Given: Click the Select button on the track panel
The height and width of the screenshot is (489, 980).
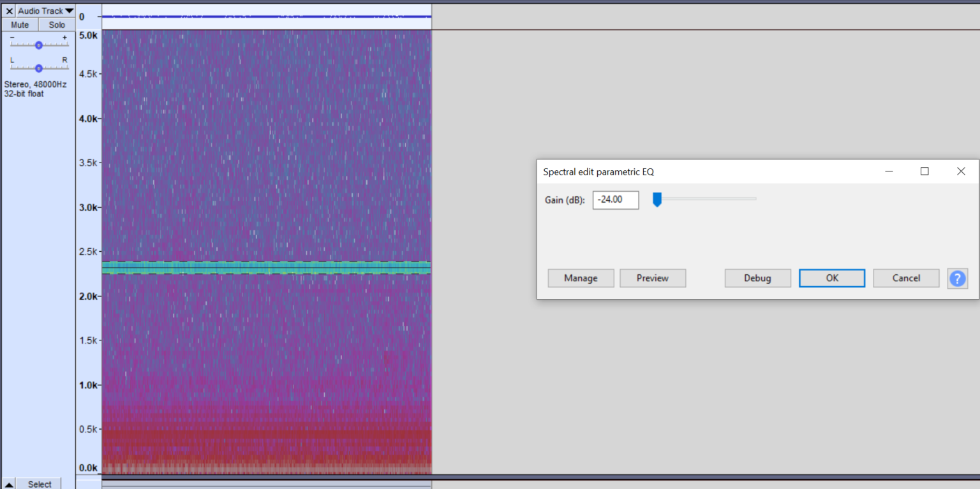Looking at the screenshot, I should coord(38,483).
